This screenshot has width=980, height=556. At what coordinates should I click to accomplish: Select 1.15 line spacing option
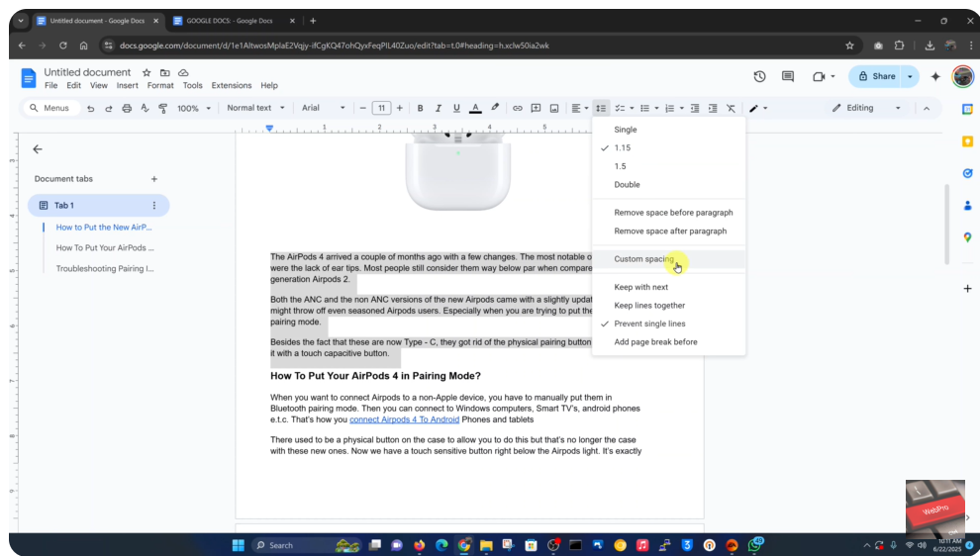[669, 148]
